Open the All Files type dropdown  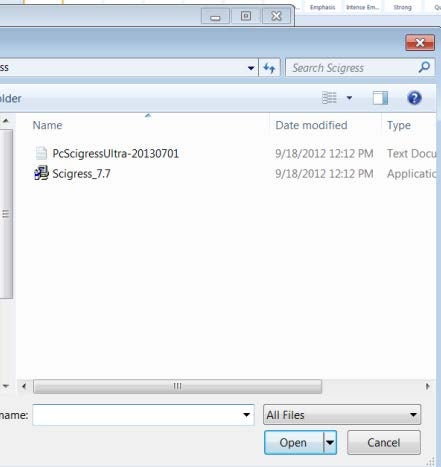342,415
